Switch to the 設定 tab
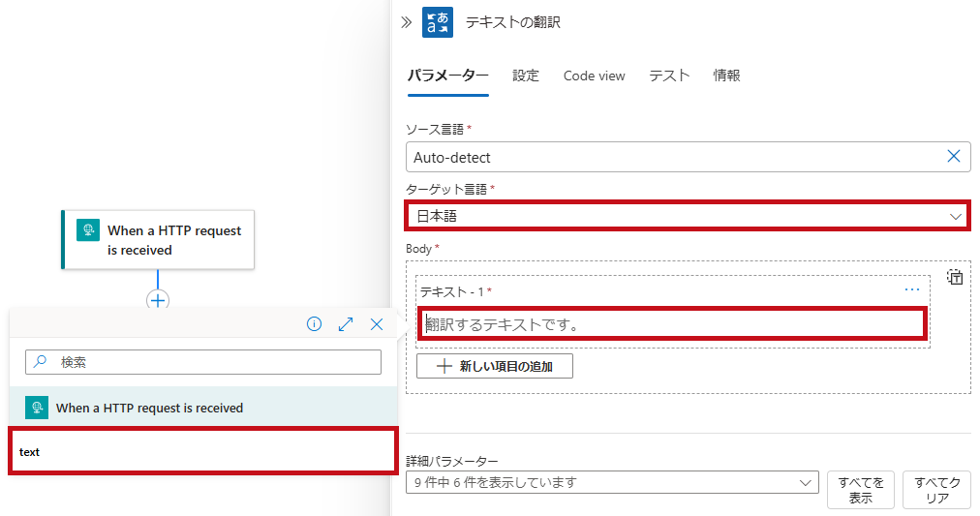Viewport: 980px width, 516px height. [x=526, y=76]
